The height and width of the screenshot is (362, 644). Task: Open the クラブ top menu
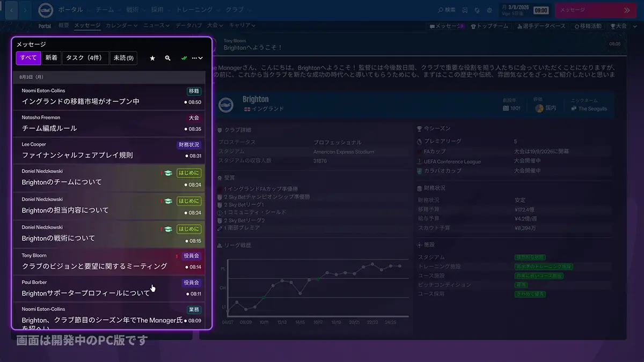coord(234,10)
